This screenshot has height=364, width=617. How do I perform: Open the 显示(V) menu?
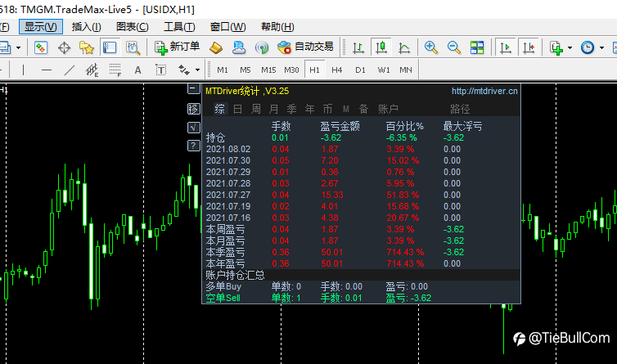tap(41, 27)
